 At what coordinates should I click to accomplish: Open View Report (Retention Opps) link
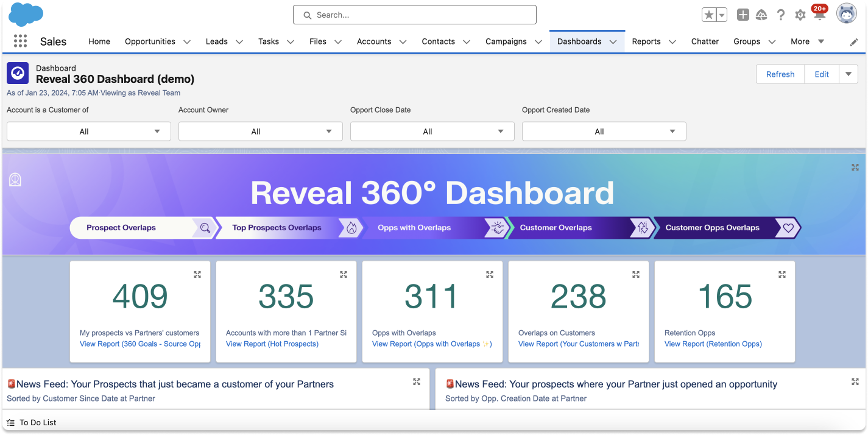click(x=713, y=344)
